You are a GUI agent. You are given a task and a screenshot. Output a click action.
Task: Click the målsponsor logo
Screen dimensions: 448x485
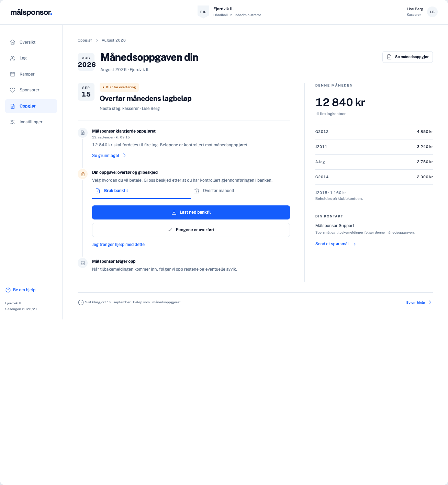pyautogui.click(x=31, y=12)
